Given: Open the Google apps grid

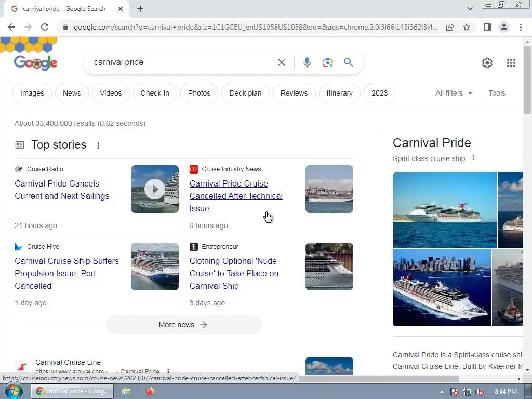Looking at the screenshot, I should click(x=511, y=63).
